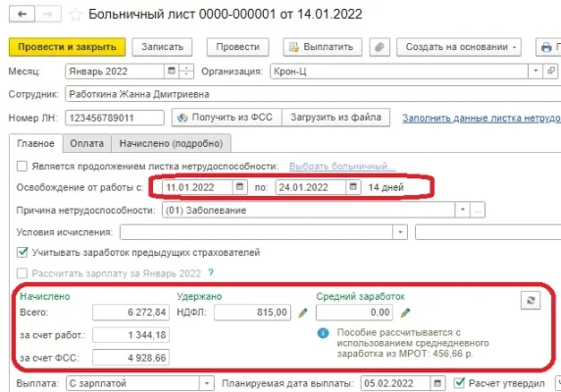
Task: Edit Средний заработок with the pencil icon
Action: pyautogui.click(x=405, y=313)
